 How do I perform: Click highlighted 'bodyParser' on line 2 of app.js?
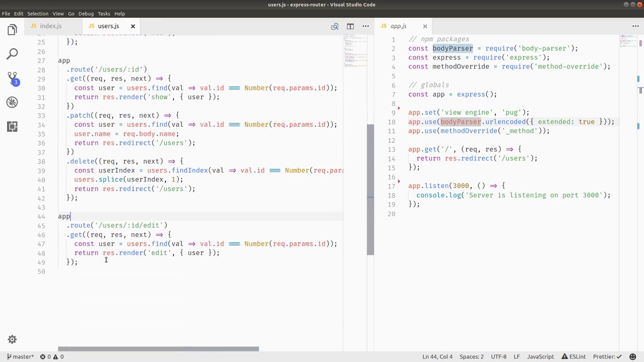(453, 48)
